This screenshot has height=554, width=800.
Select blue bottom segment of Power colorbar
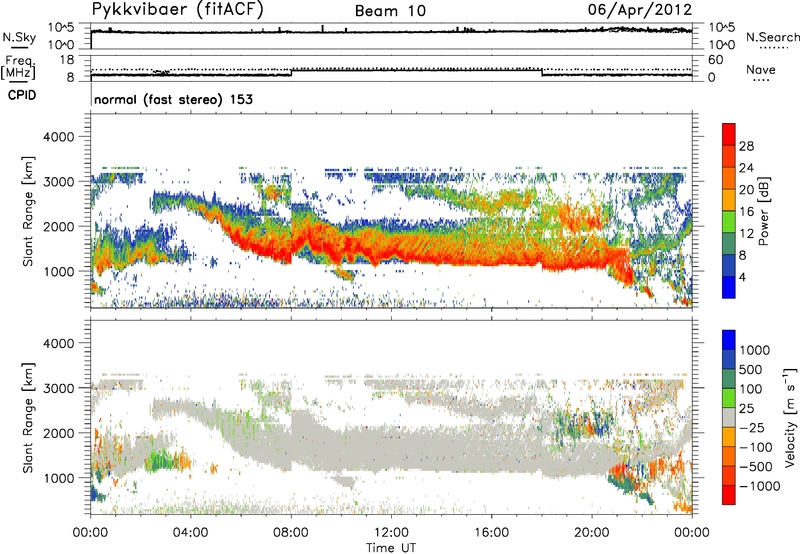pos(729,287)
